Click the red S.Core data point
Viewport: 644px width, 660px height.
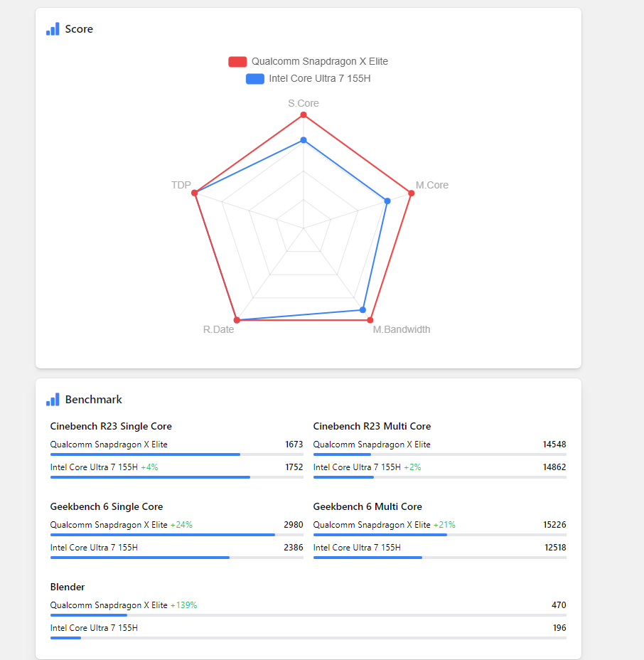(x=304, y=115)
